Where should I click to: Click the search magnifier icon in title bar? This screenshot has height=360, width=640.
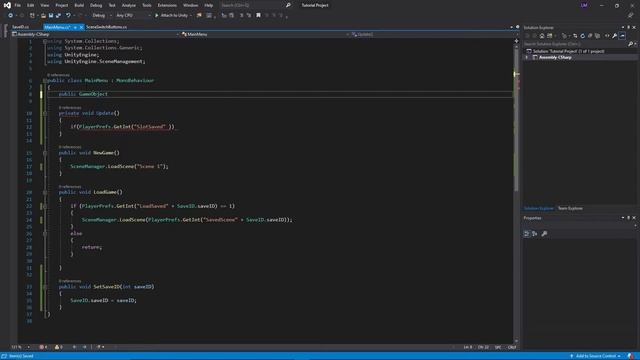288,5
